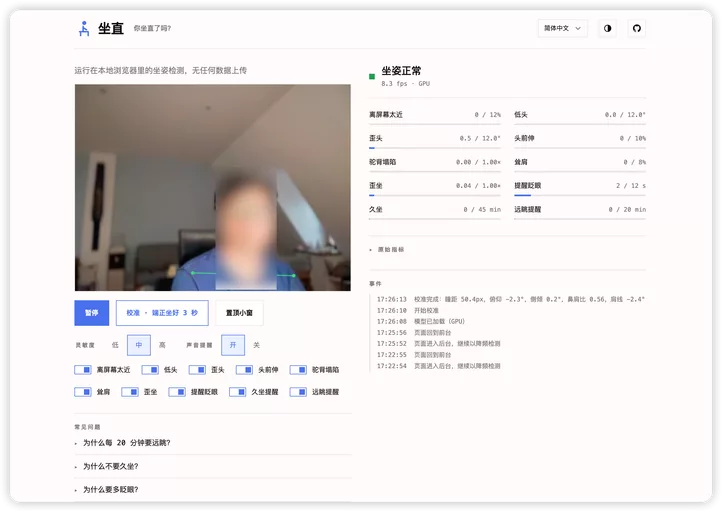722x512 pixels.
Task: Toggle the 提醒眨眼 switch
Action: pos(177,392)
